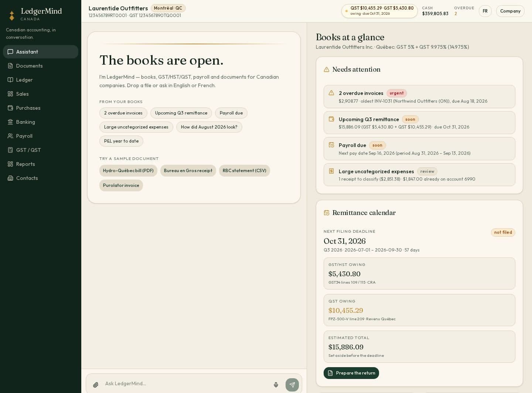Load the RBC statement (CSV) sample

245,171
